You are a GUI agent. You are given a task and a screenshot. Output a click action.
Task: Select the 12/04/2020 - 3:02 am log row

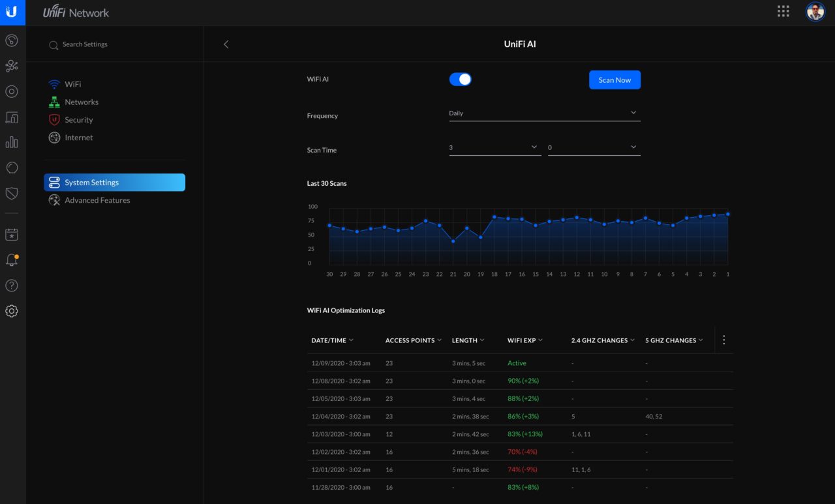click(520, 416)
